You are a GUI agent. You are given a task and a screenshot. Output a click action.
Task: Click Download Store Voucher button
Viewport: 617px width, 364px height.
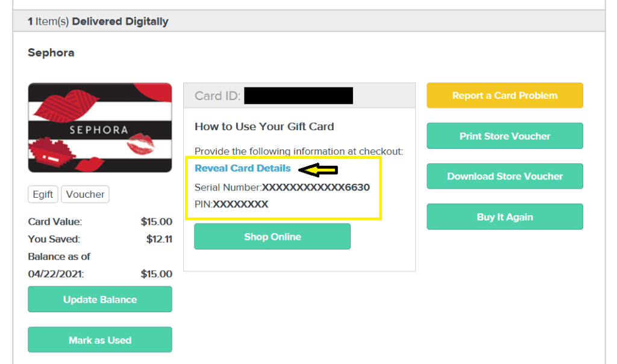pyautogui.click(x=504, y=177)
